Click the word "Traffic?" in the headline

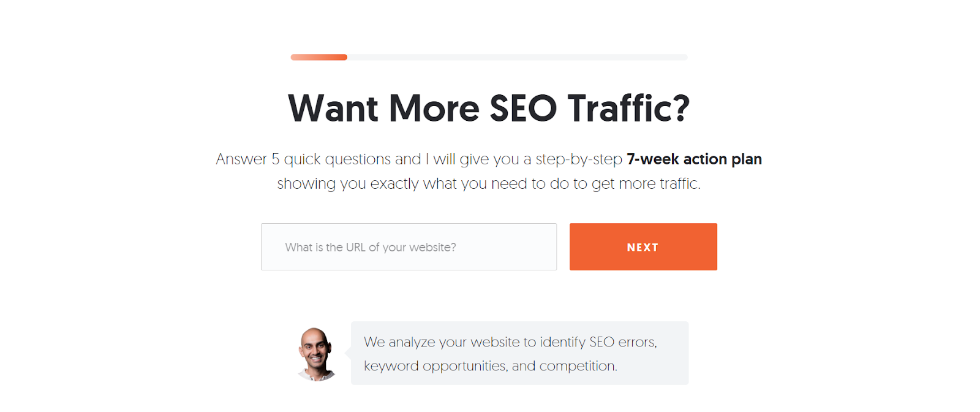pyautogui.click(x=629, y=109)
